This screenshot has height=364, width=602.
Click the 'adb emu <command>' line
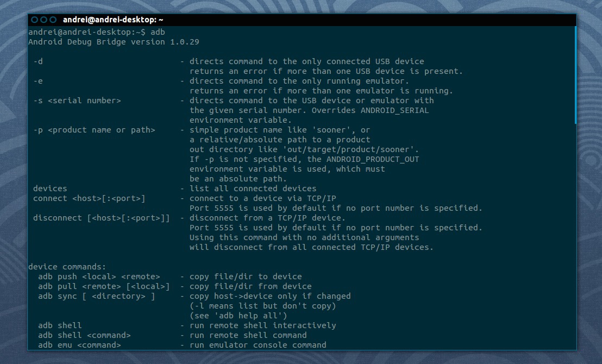79,345
